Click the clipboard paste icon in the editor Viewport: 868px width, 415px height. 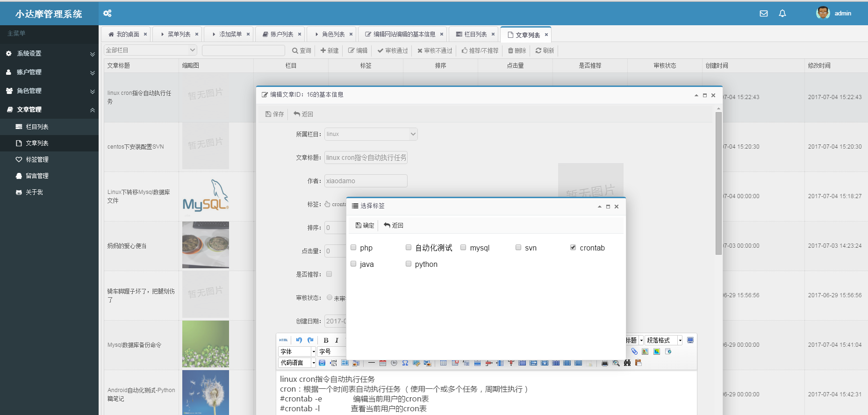pyautogui.click(x=638, y=363)
